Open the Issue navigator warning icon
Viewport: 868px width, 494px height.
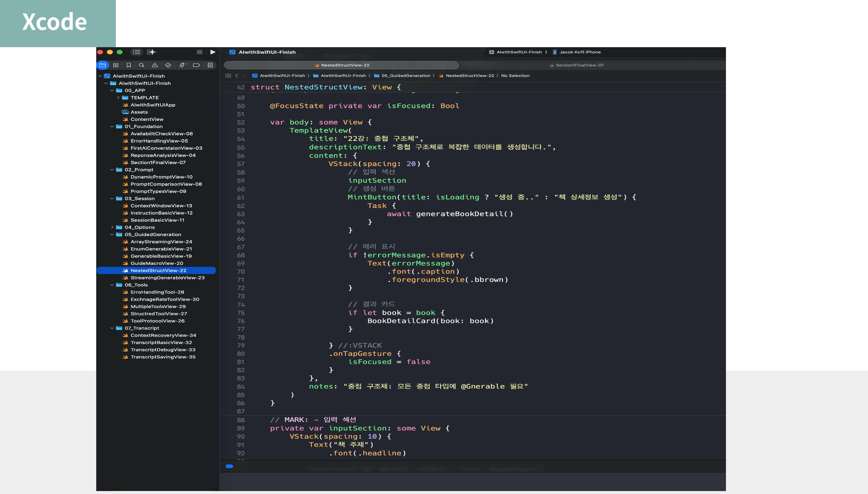click(x=155, y=65)
